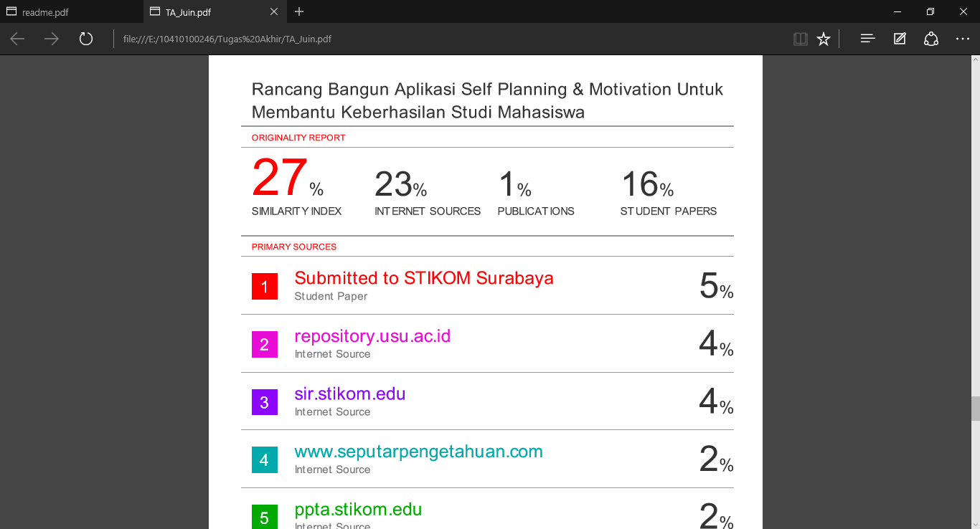Open a new tab
980x529 pixels.
coord(299,11)
